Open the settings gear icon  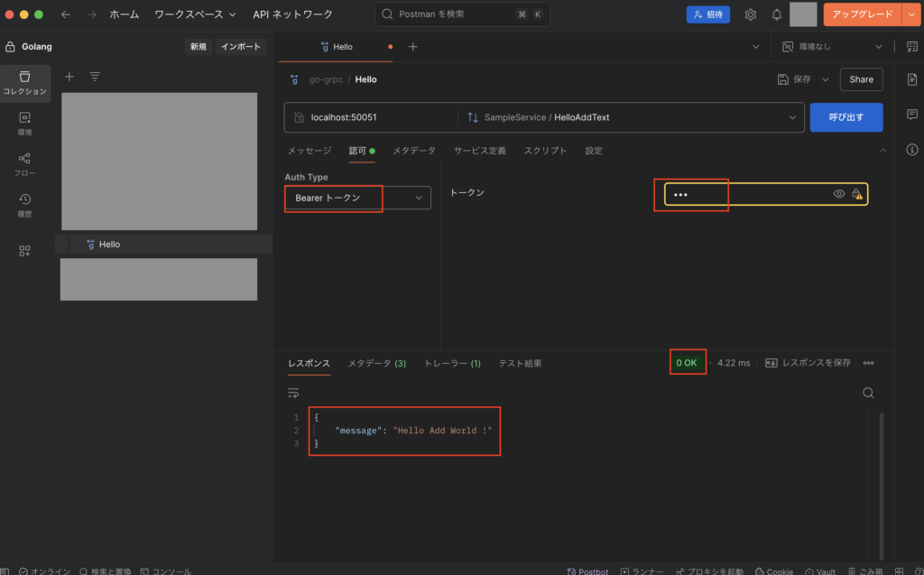click(x=750, y=14)
